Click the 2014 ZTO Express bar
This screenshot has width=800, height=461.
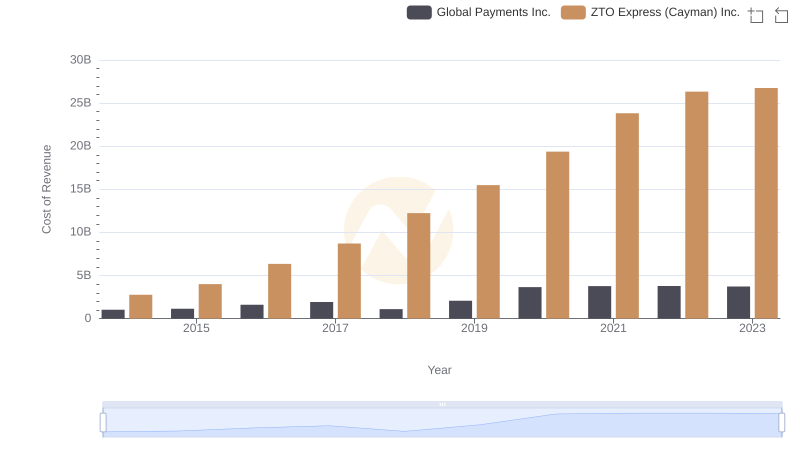(141, 306)
